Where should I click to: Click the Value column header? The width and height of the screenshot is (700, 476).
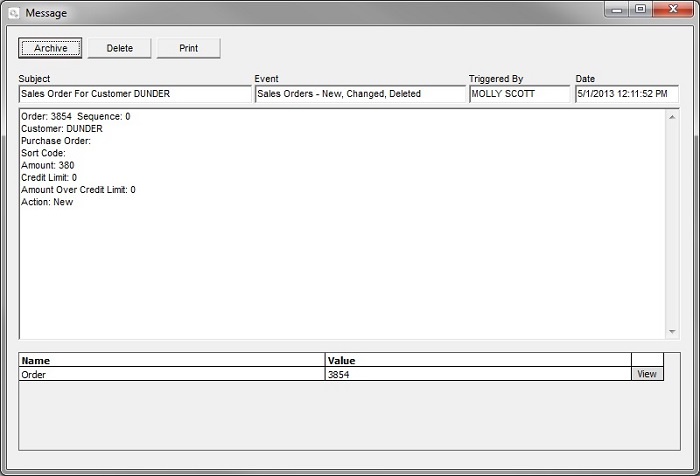coord(478,360)
